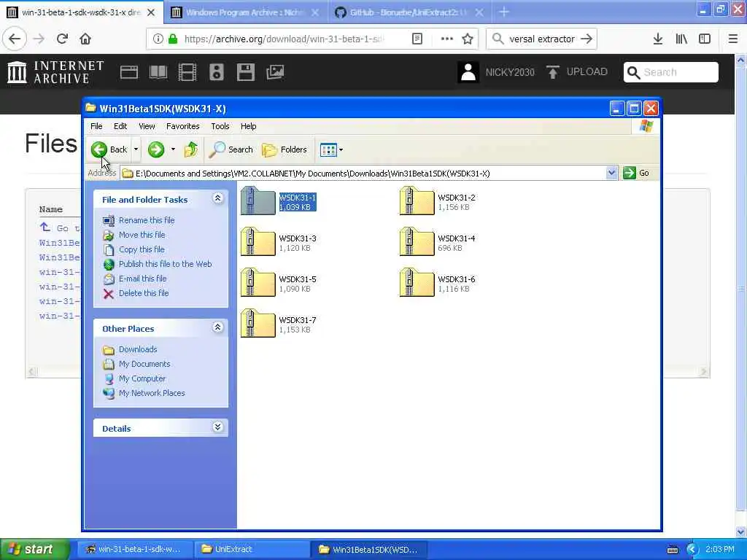Open the Tools menu
Screen dimensions: 747x560
pos(220,126)
